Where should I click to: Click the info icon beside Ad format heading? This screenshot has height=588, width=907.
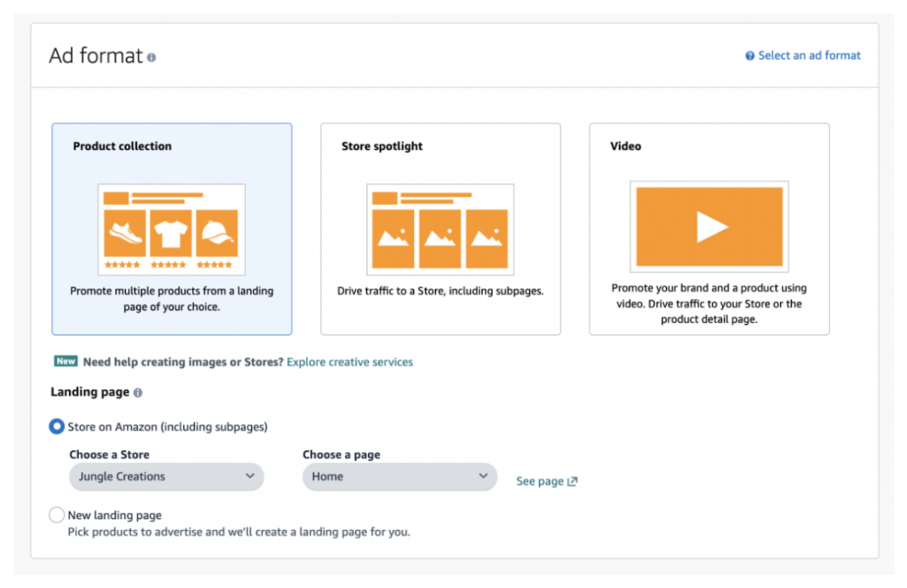pyautogui.click(x=152, y=58)
